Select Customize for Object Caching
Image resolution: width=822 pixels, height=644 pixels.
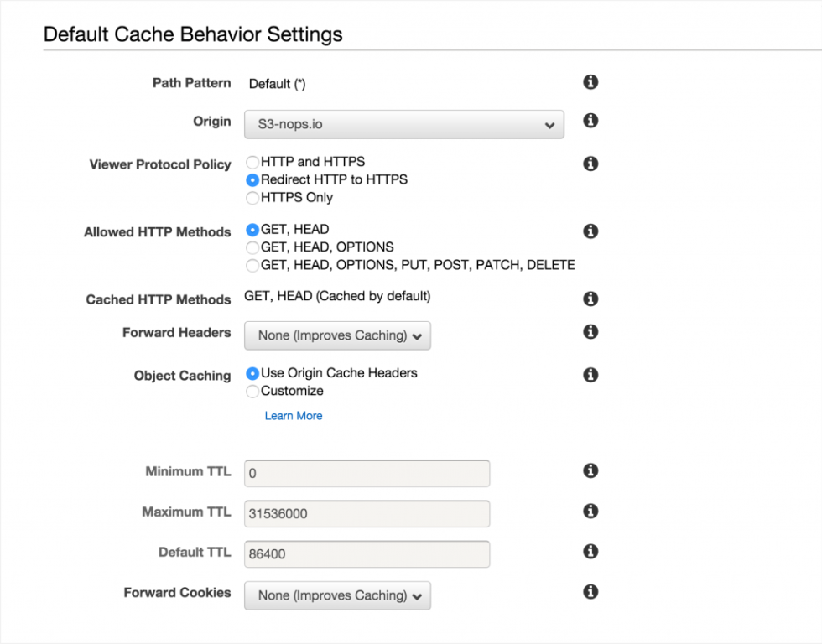tap(252, 391)
